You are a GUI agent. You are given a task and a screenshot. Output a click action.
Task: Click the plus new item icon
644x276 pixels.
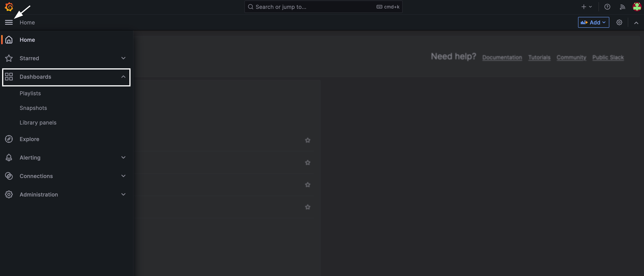coord(584,7)
